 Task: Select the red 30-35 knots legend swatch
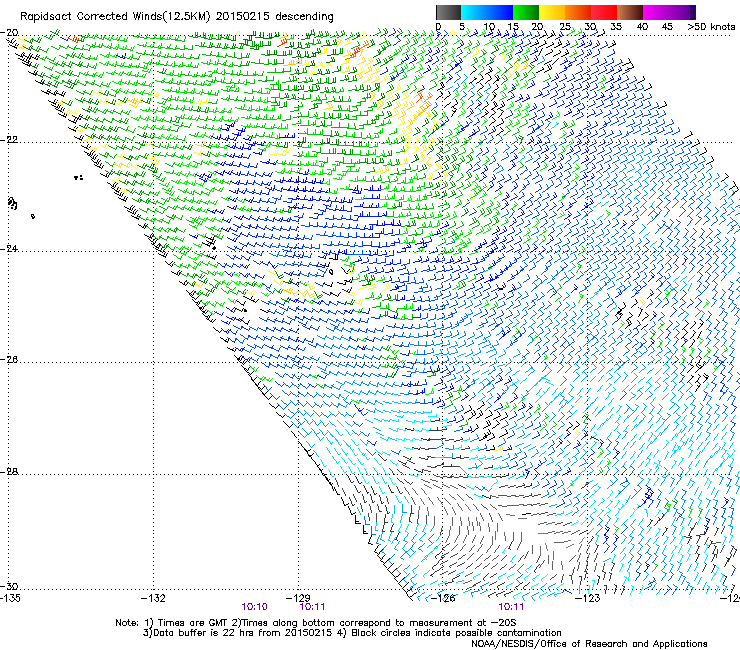pyautogui.click(x=604, y=12)
